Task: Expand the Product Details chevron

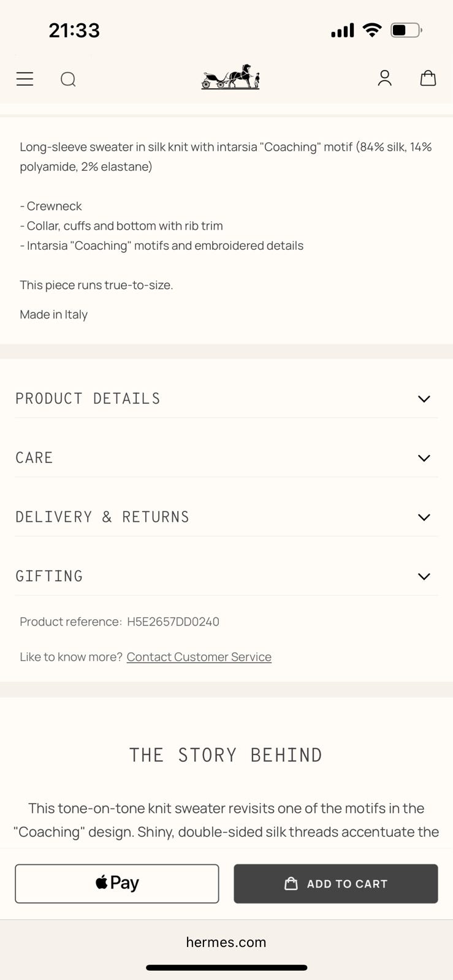Action: tap(424, 399)
